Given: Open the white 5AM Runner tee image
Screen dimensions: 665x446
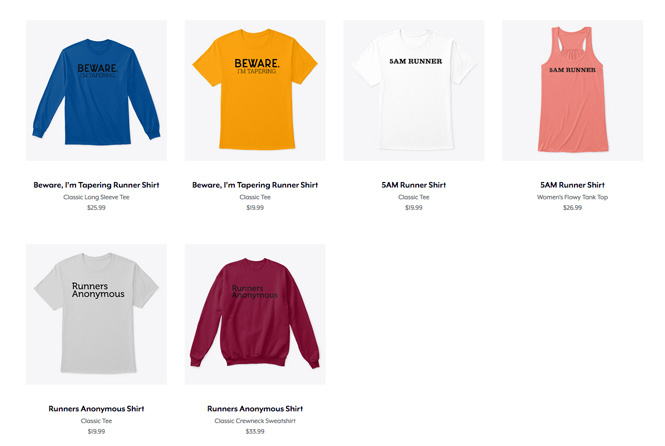Looking at the screenshot, I should [414, 90].
